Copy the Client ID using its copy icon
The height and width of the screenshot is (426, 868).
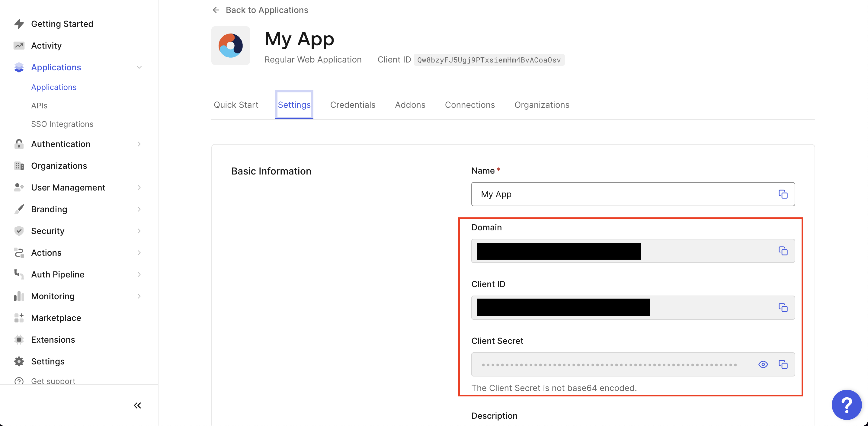click(784, 308)
